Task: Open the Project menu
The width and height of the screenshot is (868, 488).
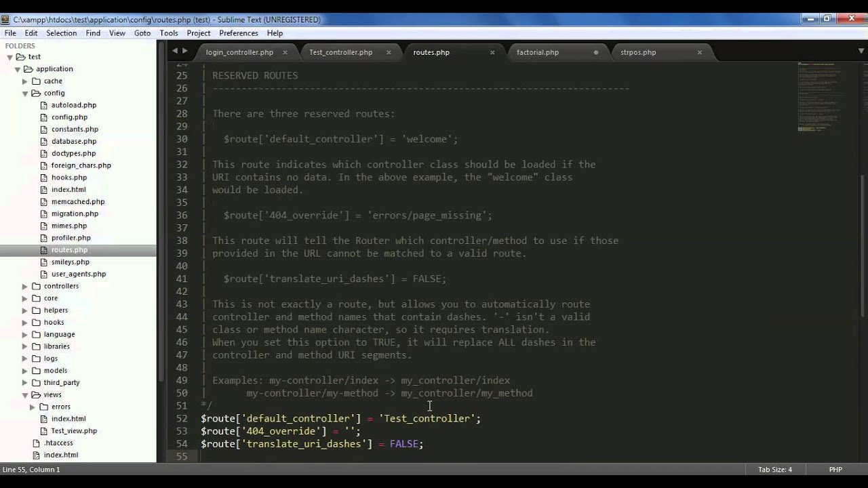Action: (199, 33)
